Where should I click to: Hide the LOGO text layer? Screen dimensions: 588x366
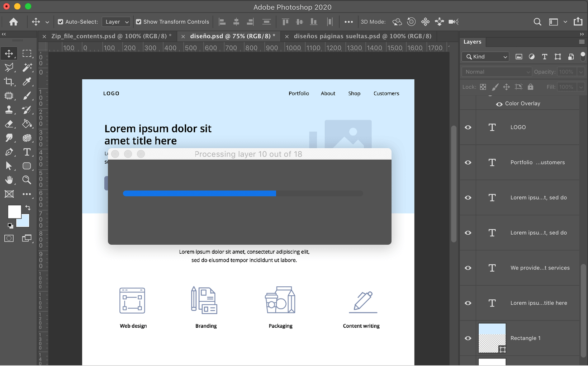[x=468, y=127]
